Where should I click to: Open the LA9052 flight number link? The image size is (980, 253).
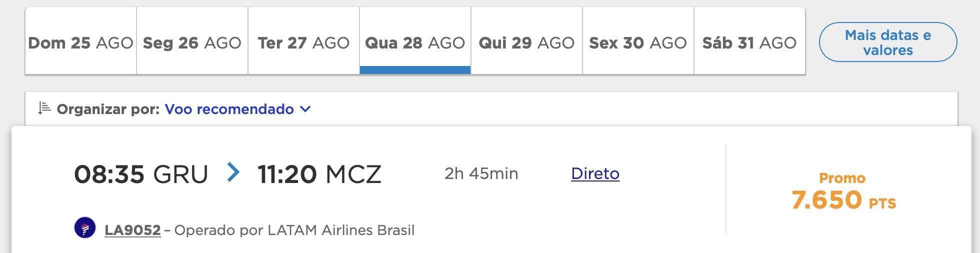132,230
